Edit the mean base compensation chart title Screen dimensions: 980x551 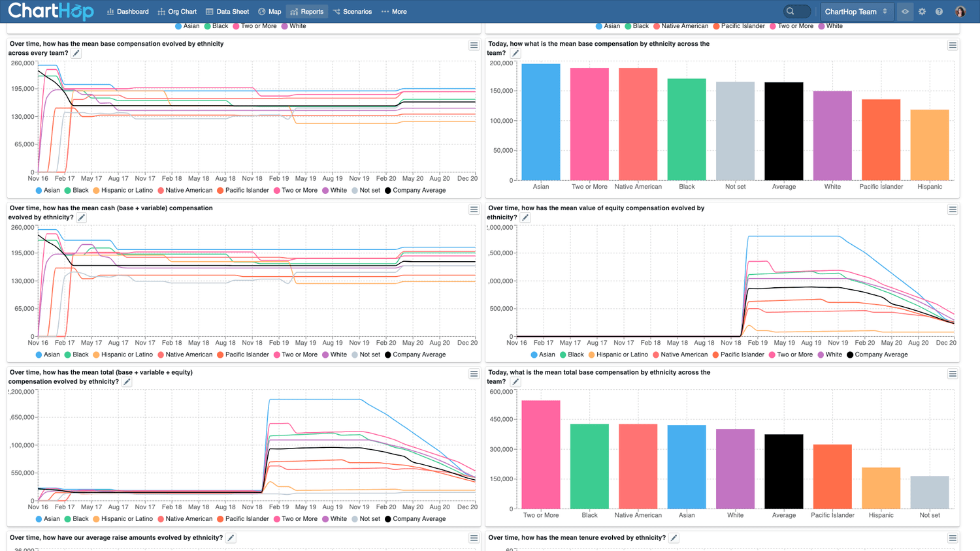pyautogui.click(x=76, y=54)
